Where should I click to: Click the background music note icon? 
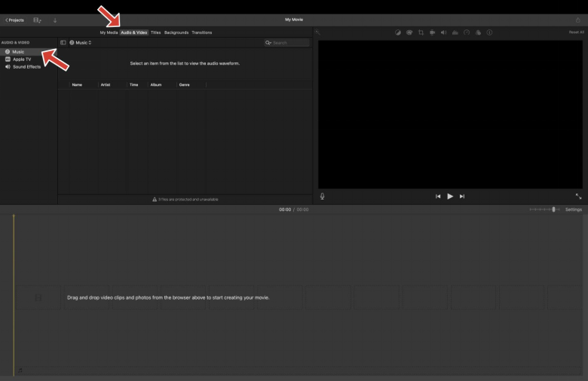[x=20, y=370]
